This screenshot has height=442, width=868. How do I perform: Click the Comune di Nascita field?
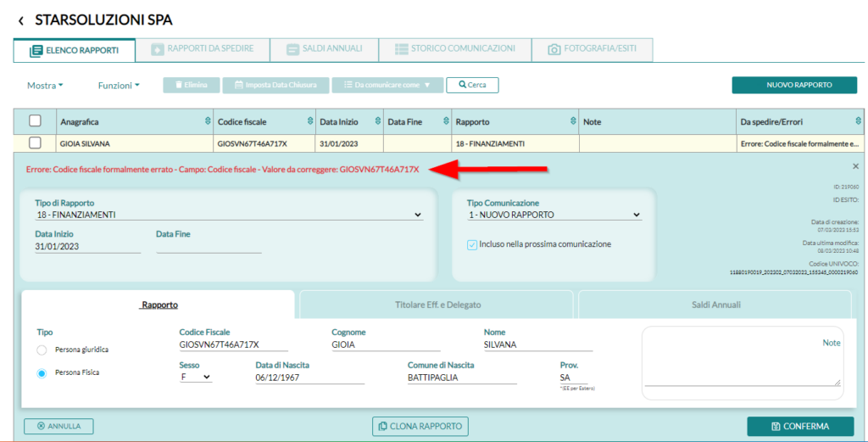tap(462, 378)
